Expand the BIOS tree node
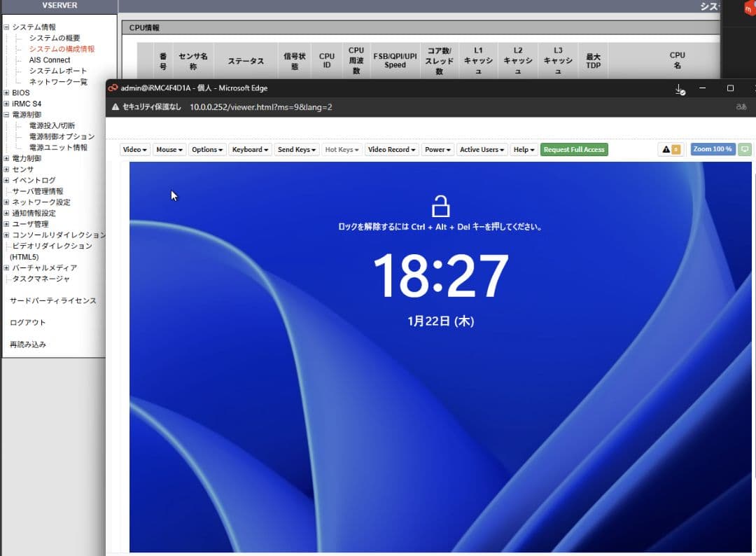Viewport: 756px width, 556px height. 6,92
